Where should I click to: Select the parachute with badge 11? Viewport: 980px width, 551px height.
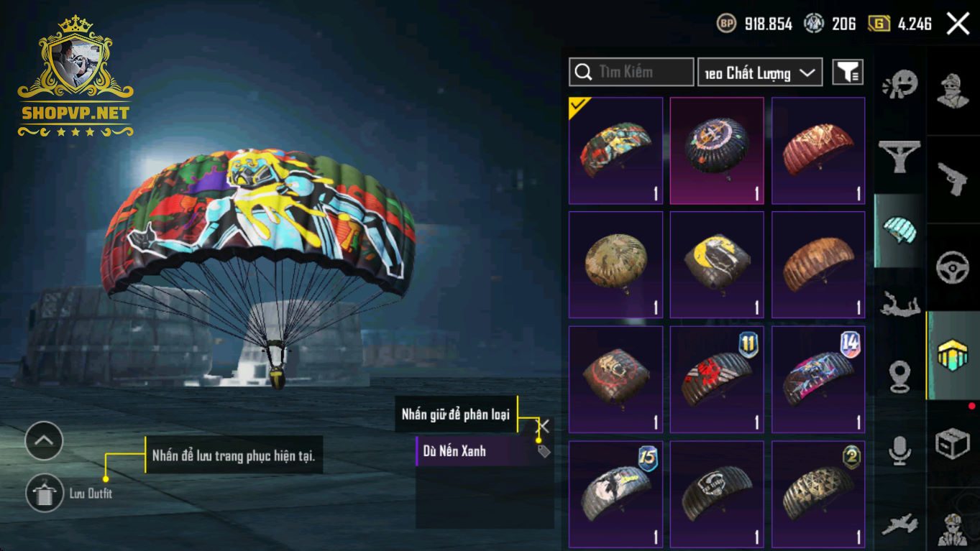(717, 379)
